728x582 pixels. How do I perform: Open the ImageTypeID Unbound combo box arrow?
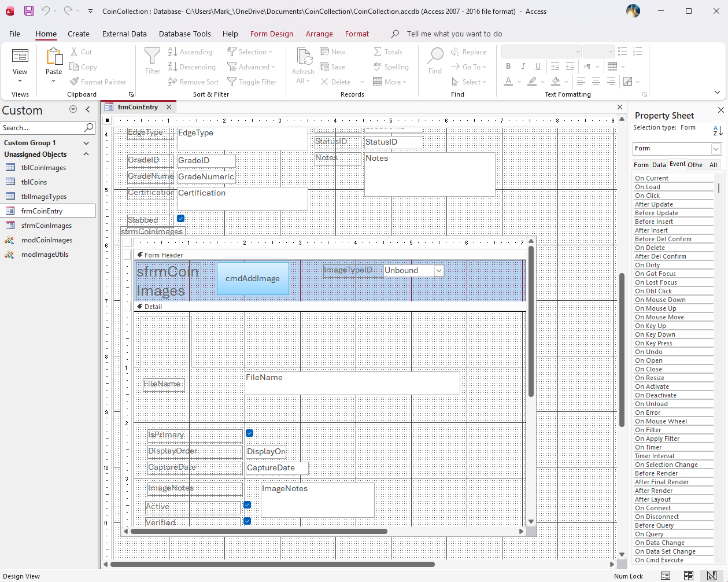tap(439, 271)
